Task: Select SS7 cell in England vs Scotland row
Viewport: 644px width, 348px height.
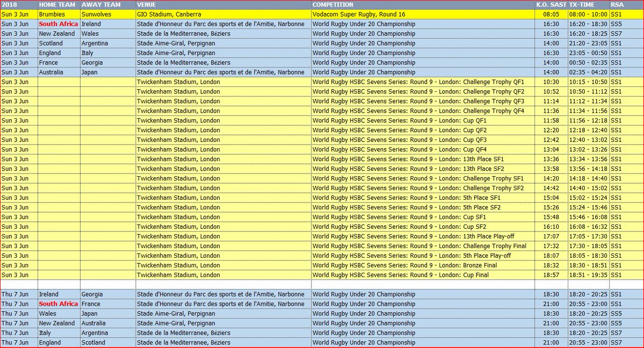Action: click(x=626, y=343)
